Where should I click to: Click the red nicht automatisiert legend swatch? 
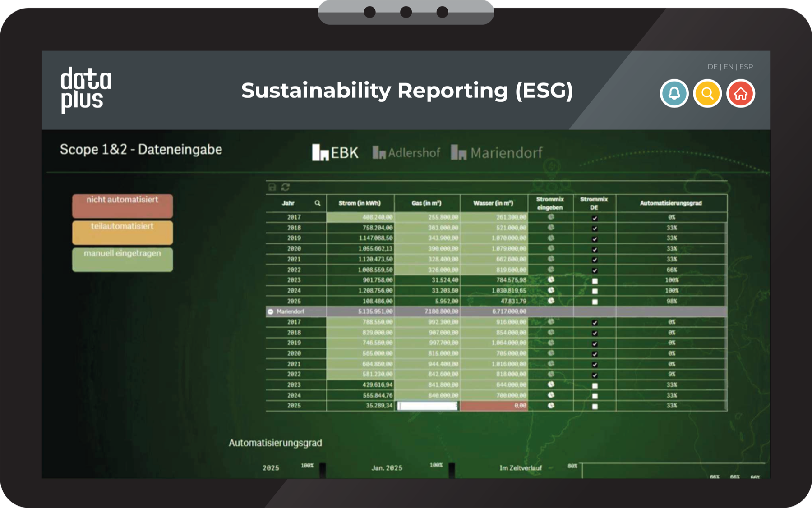(123, 206)
